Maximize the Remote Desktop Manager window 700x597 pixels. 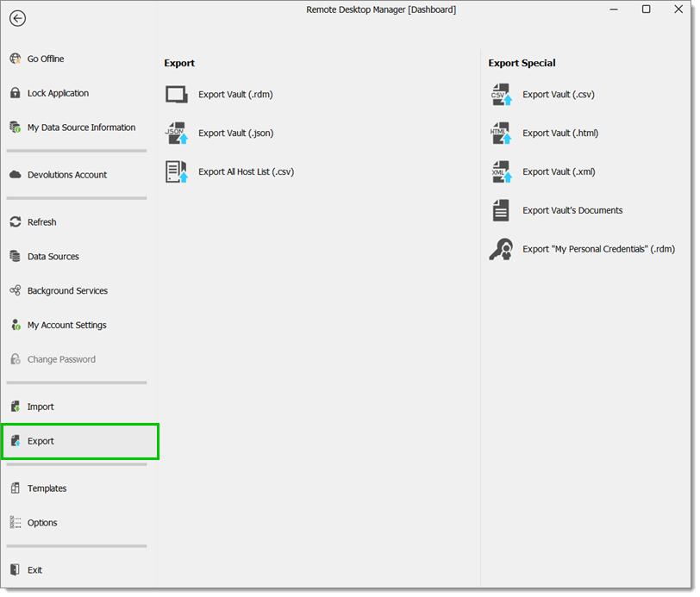646,9
